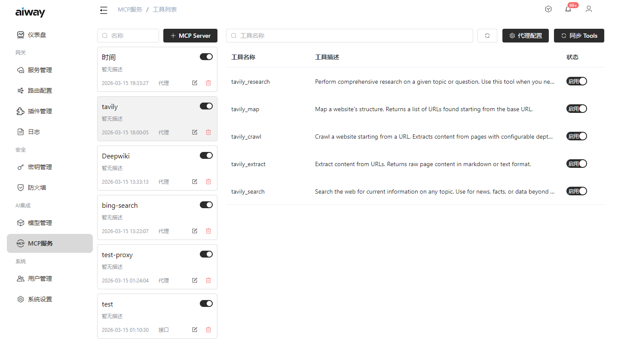Toggle off the tavily_research tool
The width and height of the screenshot is (618, 364).
pos(576,81)
